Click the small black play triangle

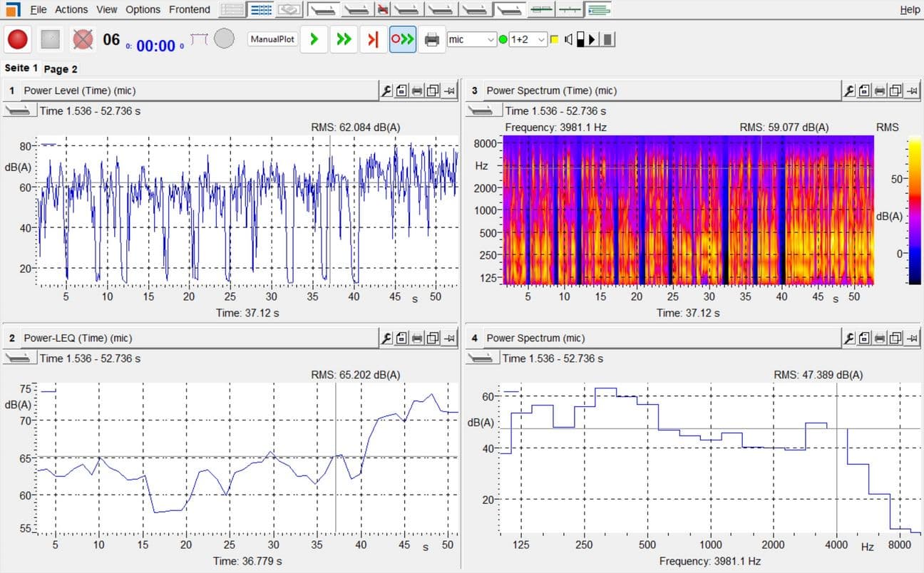click(x=592, y=40)
